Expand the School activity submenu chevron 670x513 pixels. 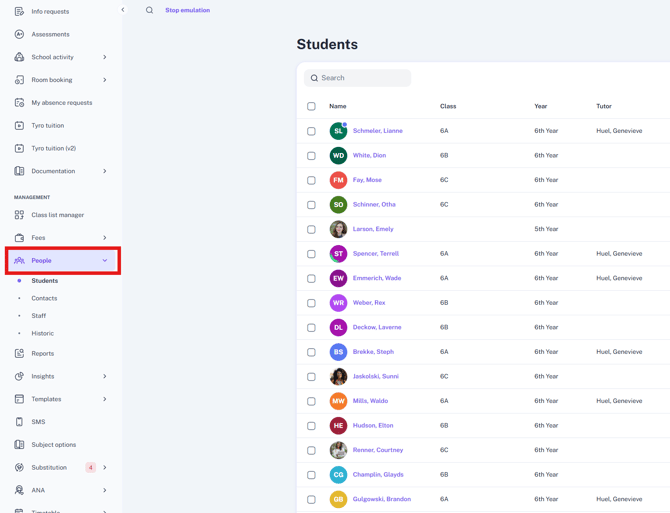(105, 57)
